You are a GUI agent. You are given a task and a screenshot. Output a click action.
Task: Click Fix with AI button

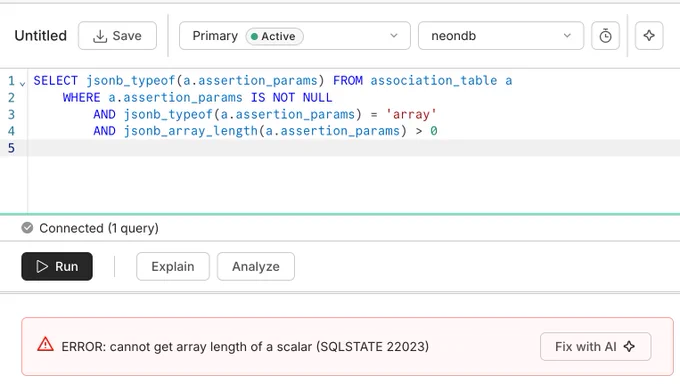595,346
